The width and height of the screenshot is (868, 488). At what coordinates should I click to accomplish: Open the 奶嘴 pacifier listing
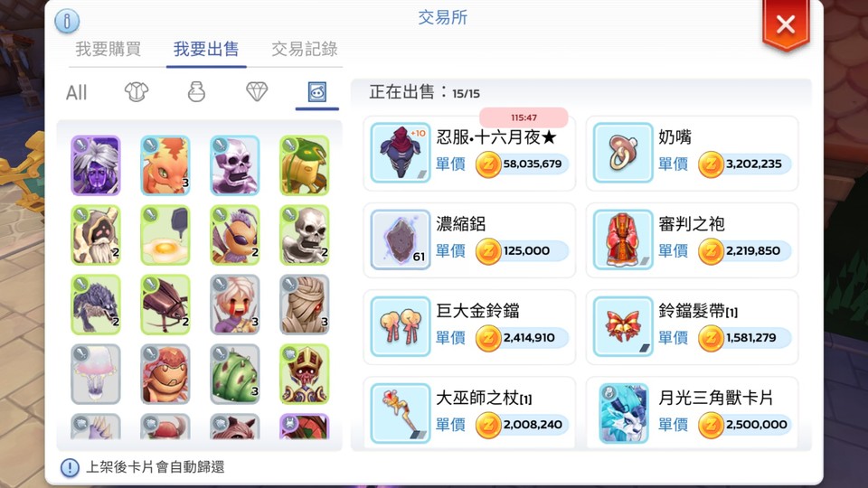[x=692, y=154]
